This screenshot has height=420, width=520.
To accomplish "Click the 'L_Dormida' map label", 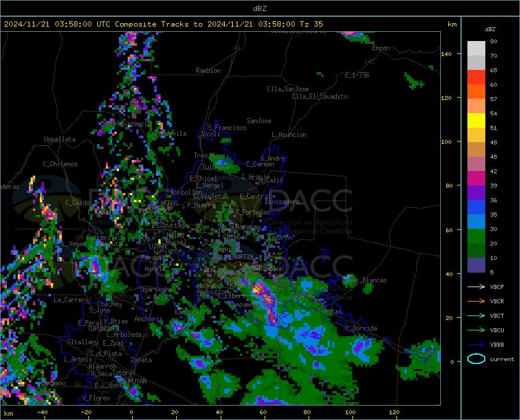I will tap(361, 328).
